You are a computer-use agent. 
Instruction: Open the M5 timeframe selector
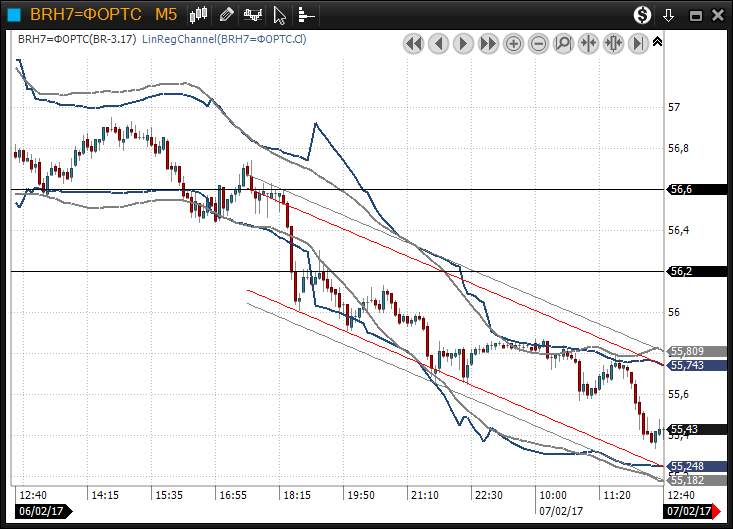pos(166,15)
